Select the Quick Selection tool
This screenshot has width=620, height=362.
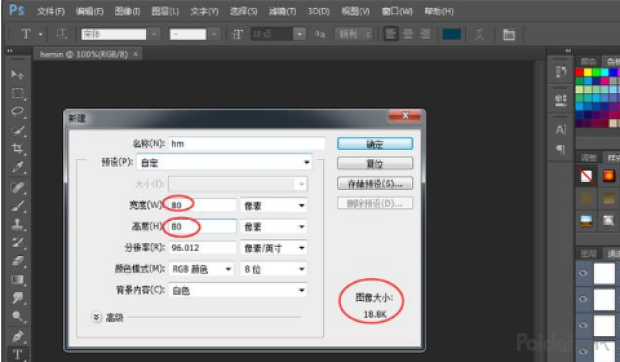(17, 130)
